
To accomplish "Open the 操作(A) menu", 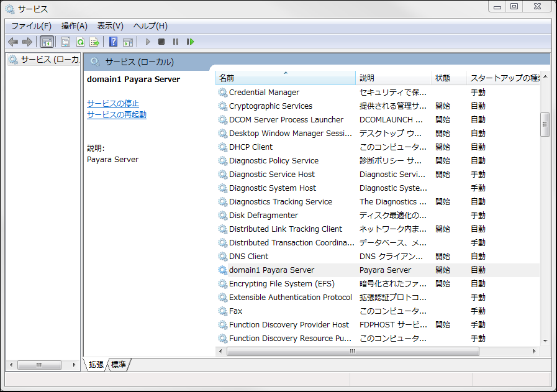I will [74, 26].
